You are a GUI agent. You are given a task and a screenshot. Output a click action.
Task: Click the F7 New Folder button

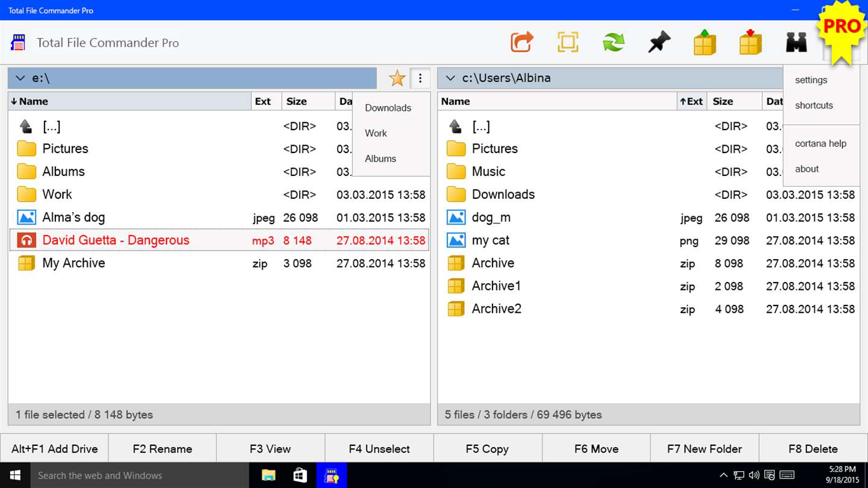click(705, 449)
